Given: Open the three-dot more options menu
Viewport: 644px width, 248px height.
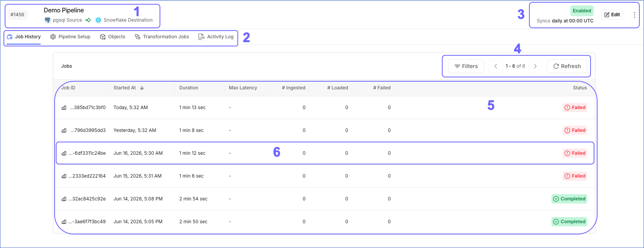Looking at the screenshot, I should [634, 15].
